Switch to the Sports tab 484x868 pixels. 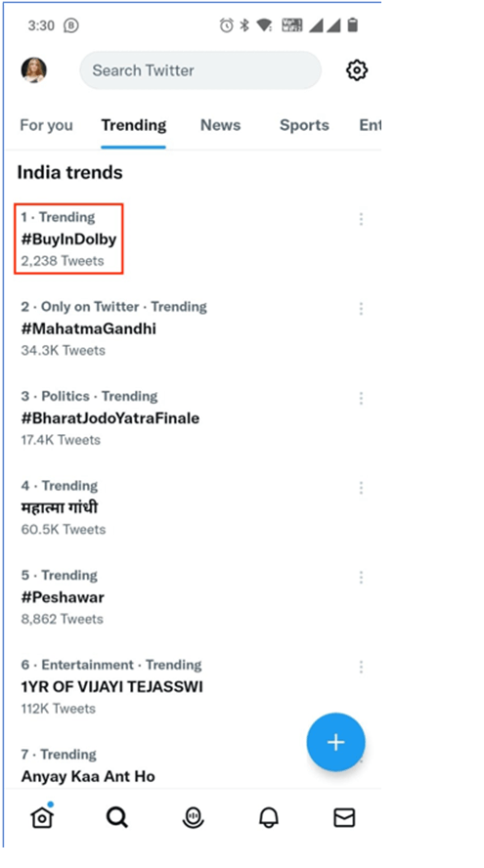click(x=304, y=125)
